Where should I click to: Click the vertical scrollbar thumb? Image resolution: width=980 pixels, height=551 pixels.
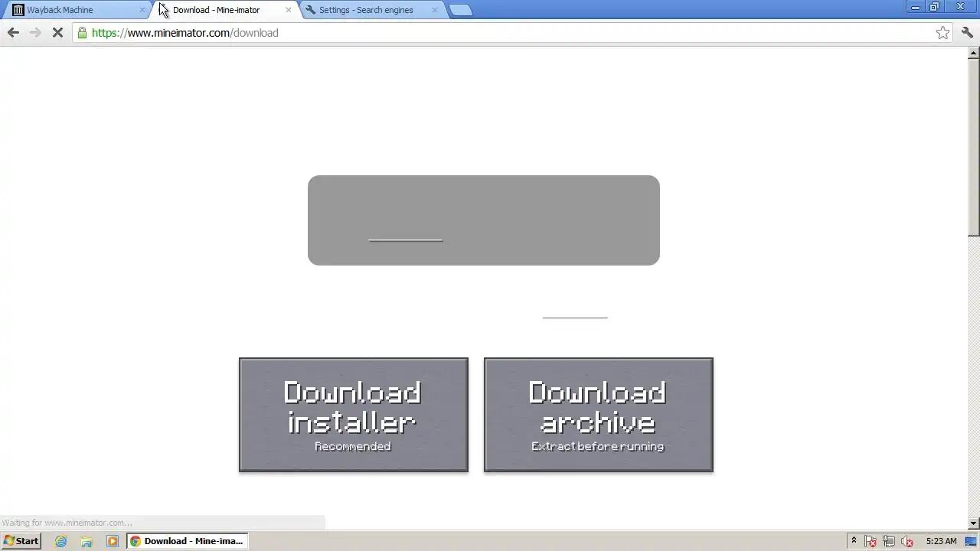(x=974, y=148)
